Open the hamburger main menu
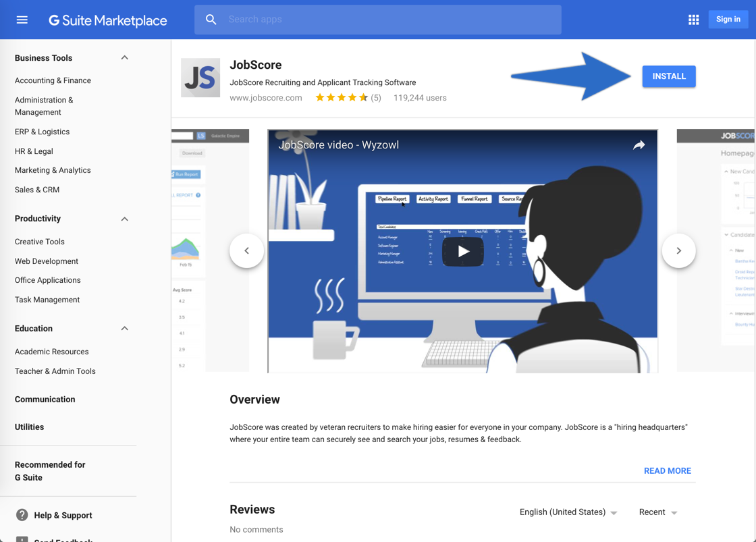Viewport: 756px width, 542px height. point(22,20)
